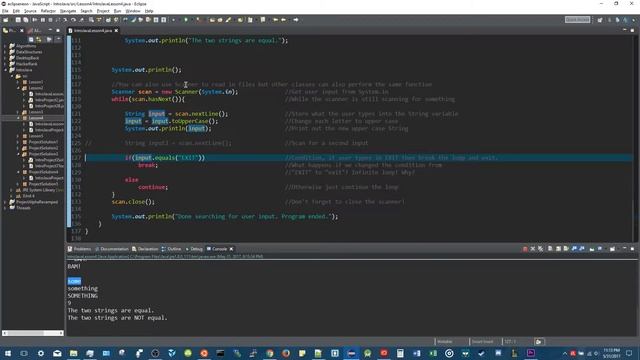Open the Refactor menu

[x=48, y=11]
